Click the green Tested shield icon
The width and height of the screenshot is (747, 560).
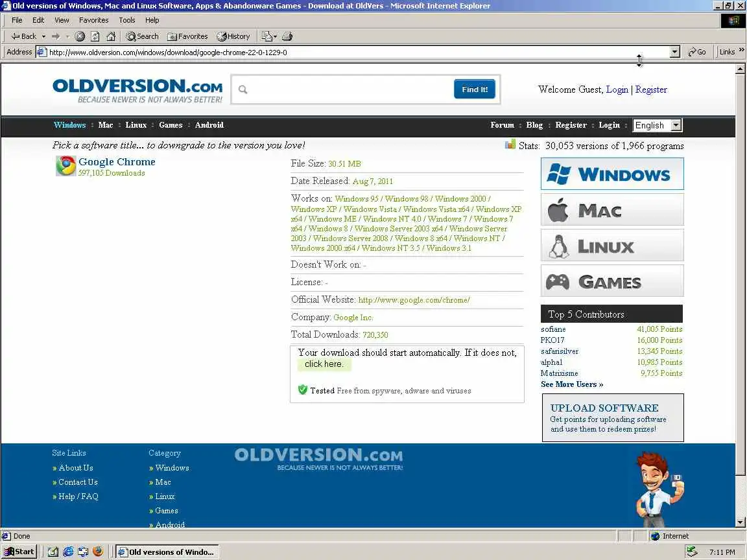click(303, 390)
